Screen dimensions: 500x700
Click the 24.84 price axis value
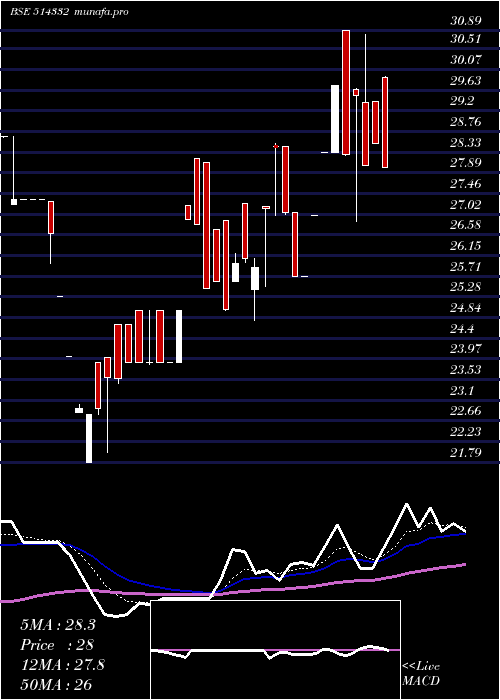click(466, 308)
